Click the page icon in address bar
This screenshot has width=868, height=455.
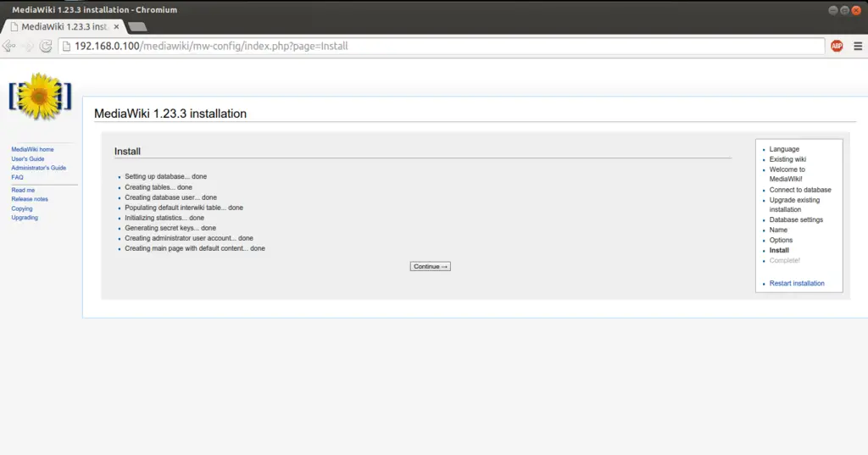coord(66,46)
